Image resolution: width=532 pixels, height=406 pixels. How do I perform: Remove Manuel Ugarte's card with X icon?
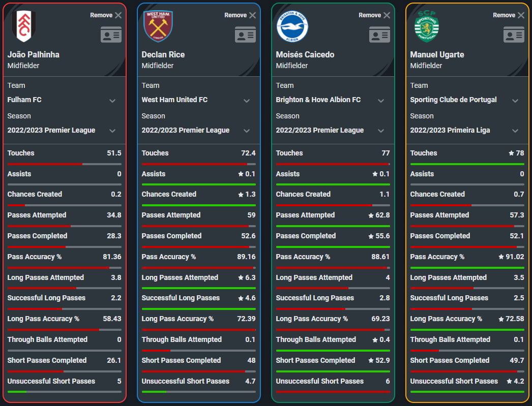coord(521,15)
